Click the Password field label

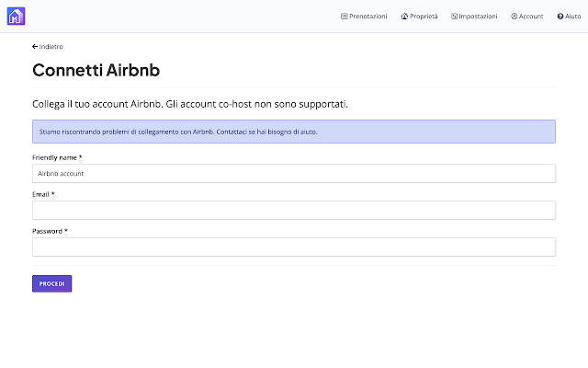click(x=50, y=231)
